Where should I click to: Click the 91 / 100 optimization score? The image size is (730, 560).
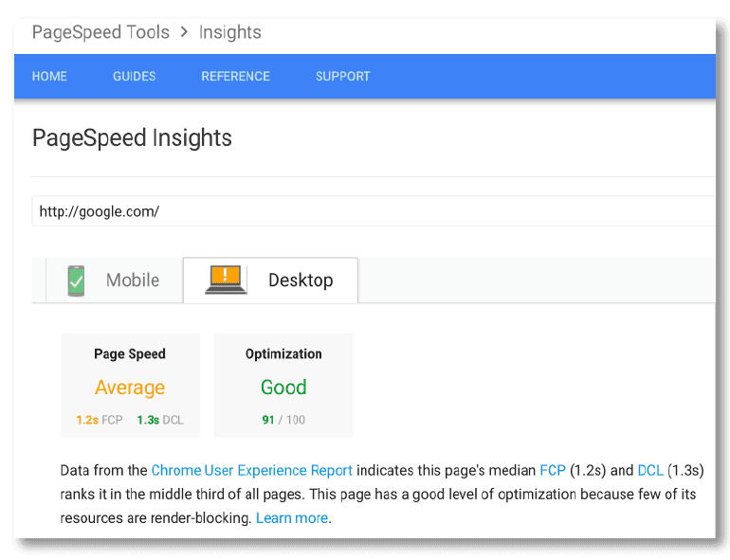point(283,420)
